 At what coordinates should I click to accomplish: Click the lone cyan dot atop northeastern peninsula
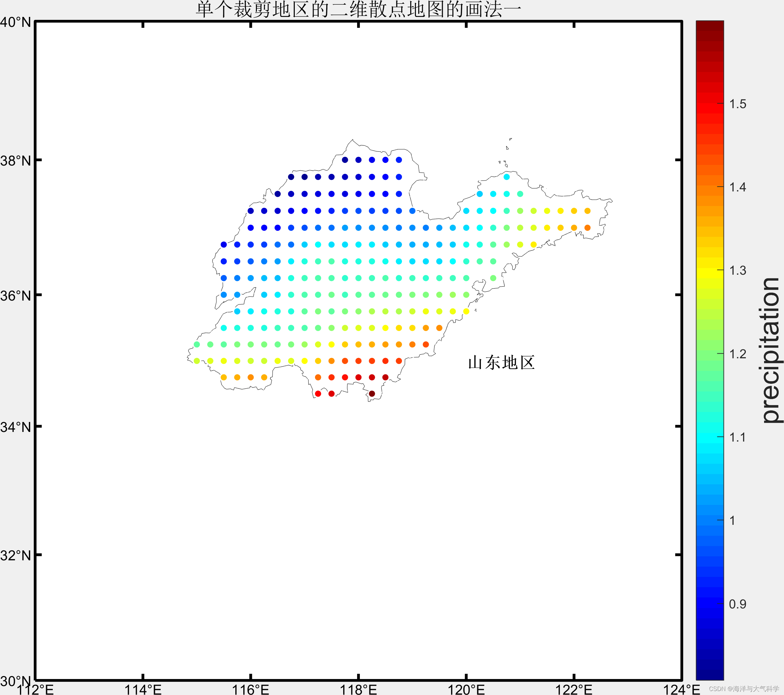[x=506, y=177]
